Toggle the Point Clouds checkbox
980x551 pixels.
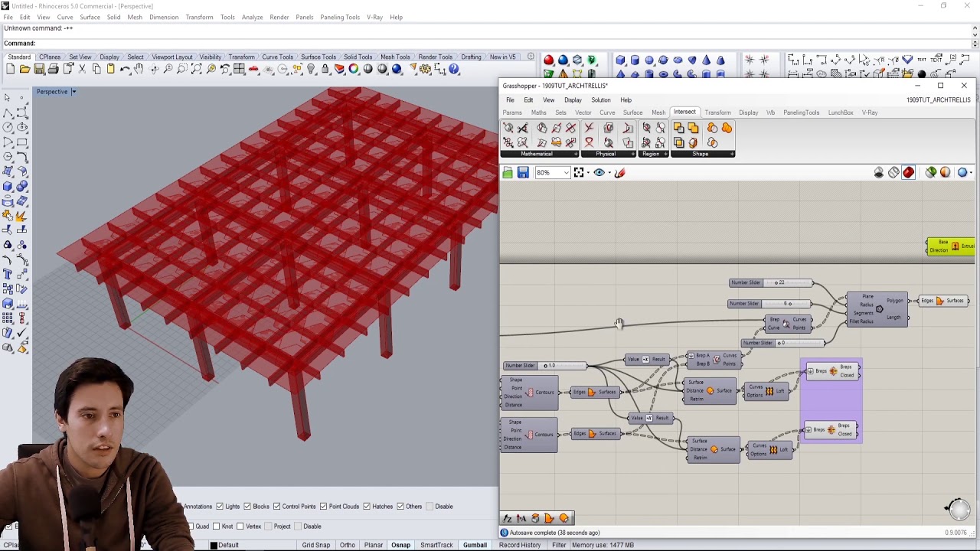[x=323, y=507]
